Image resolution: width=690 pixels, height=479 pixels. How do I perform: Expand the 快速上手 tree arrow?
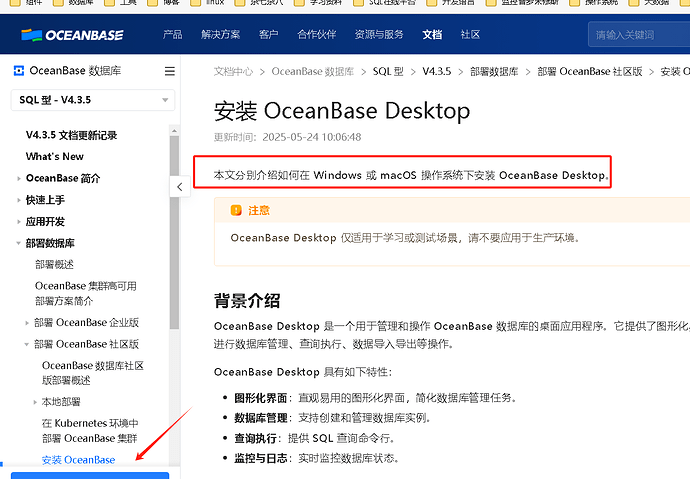click(x=18, y=200)
